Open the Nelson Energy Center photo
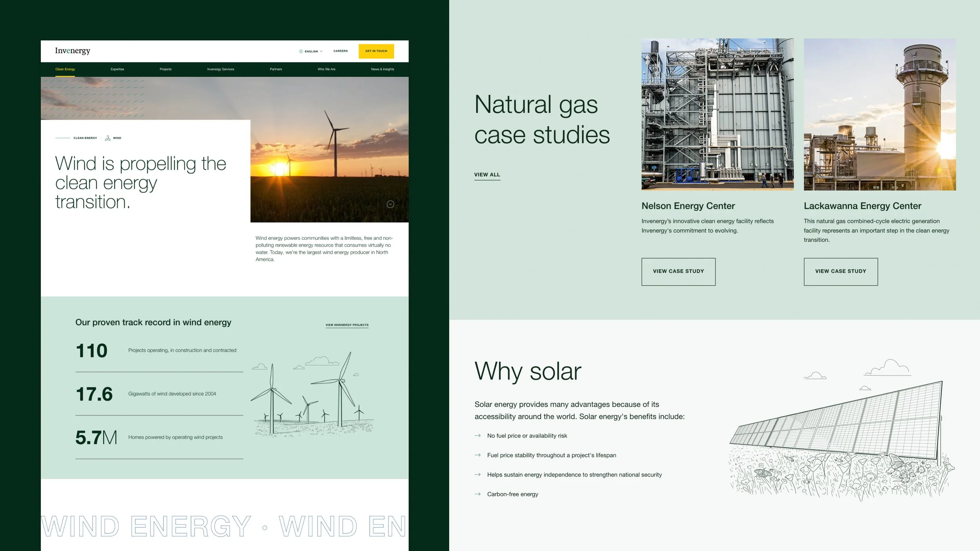Screen dimensions: 980x551 pyautogui.click(x=717, y=114)
